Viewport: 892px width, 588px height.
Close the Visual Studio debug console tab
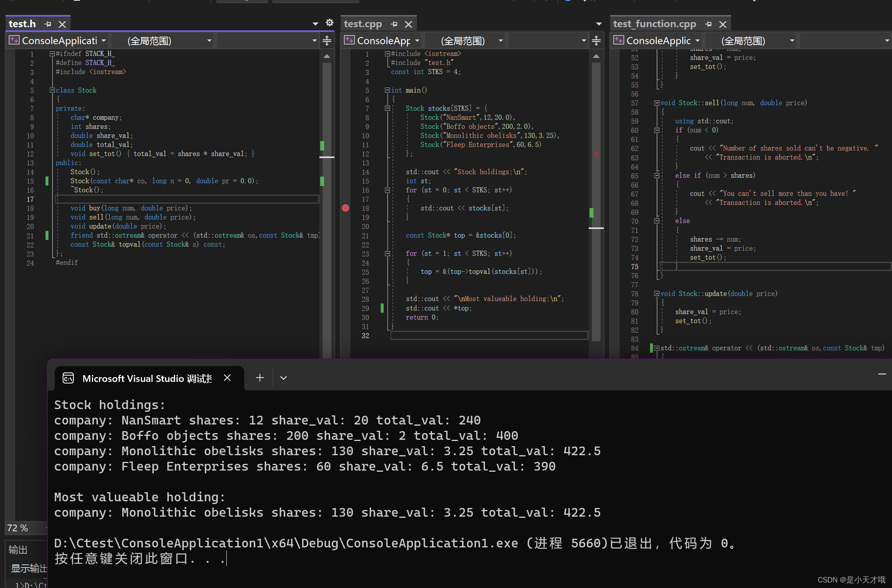coord(227,378)
